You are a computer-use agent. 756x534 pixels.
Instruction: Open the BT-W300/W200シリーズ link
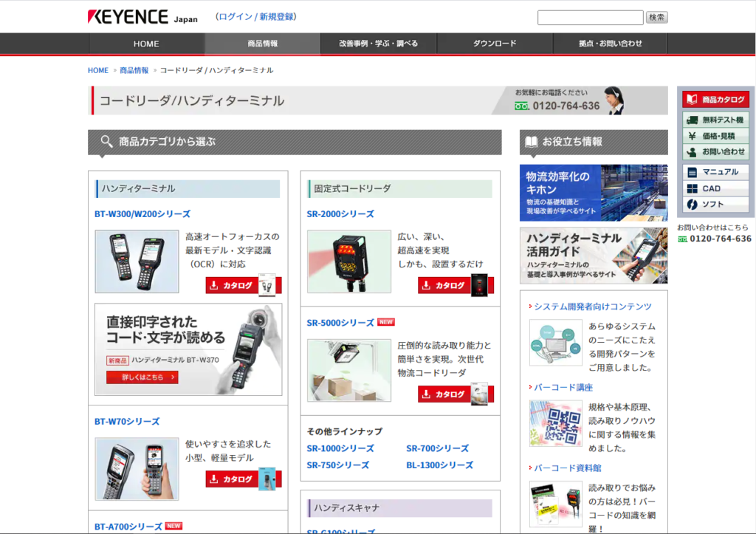[142, 213]
